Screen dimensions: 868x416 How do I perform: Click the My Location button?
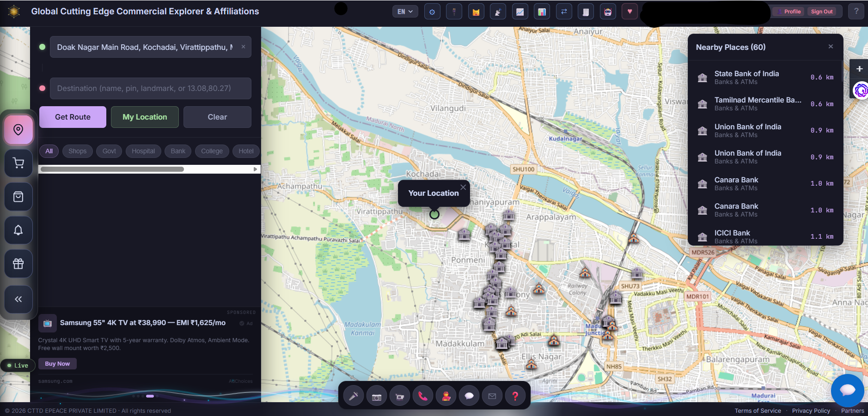point(145,117)
